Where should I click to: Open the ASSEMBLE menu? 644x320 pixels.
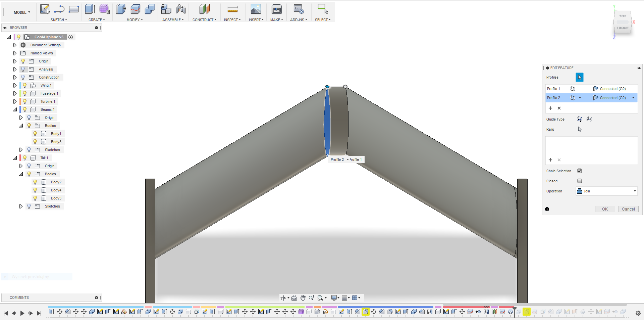pyautogui.click(x=173, y=20)
